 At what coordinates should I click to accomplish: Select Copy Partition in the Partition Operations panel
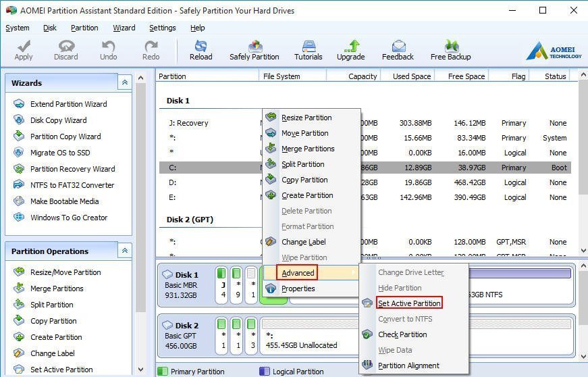click(x=45, y=321)
